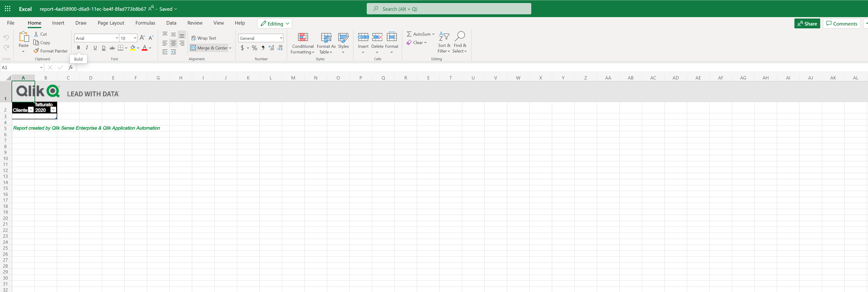
Task: Toggle Bold formatting
Action: pyautogui.click(x=79, y=48)
